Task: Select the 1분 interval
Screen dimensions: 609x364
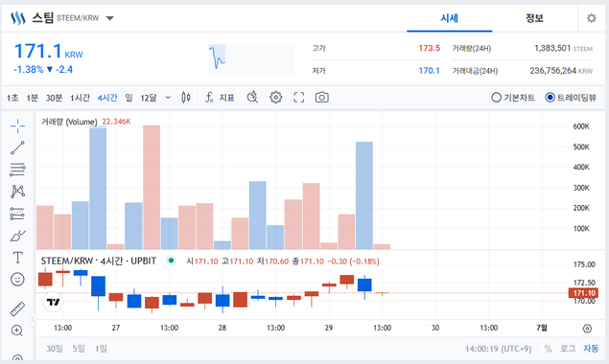Action: tap(33, 98)
